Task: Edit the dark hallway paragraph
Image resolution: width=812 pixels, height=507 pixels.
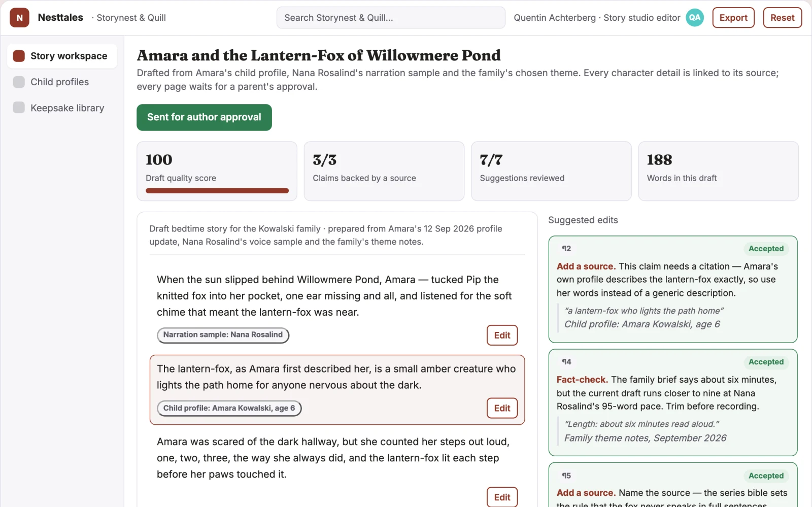Action: (x=502, y=497)
